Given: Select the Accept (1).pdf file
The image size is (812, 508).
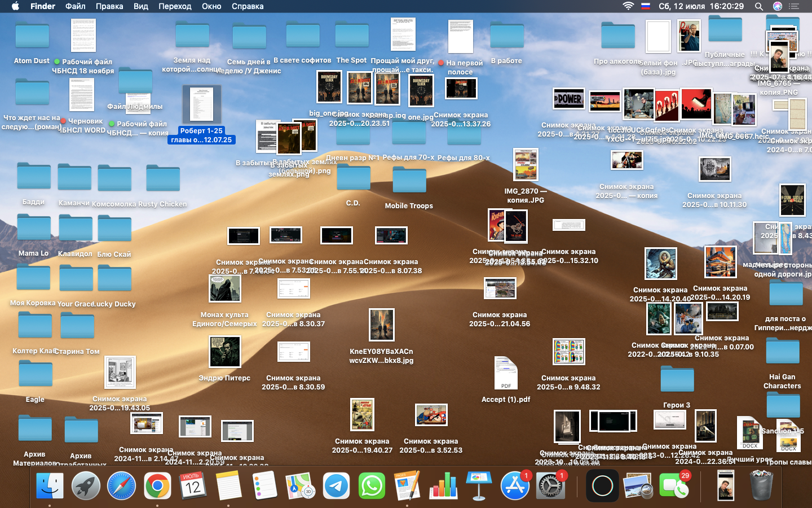Looking at the screenshot, I should pos(506,374).
